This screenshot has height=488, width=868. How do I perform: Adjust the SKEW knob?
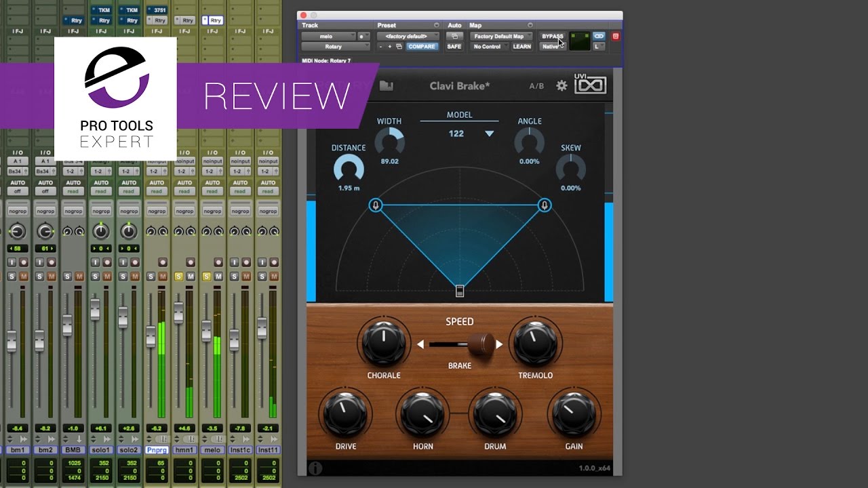pos(570,168)
